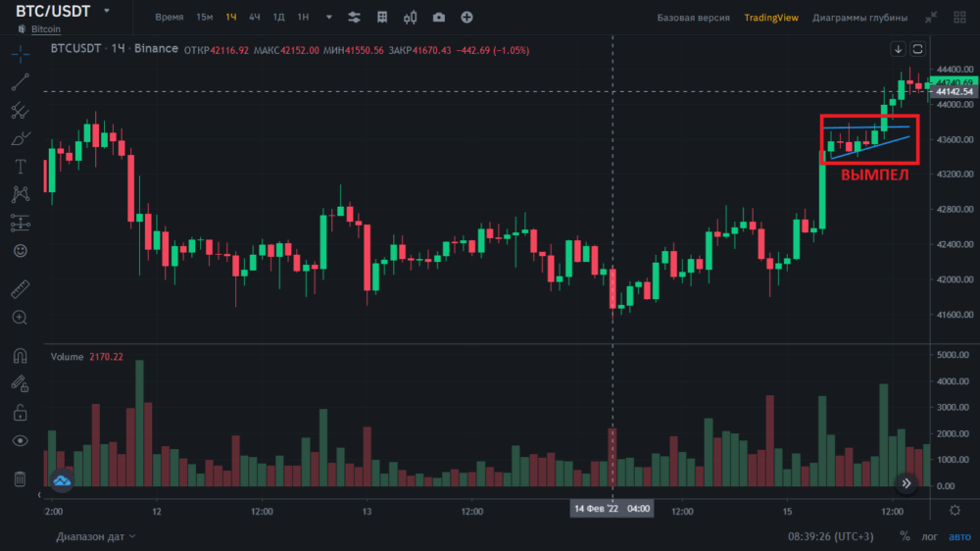
Task: Switch to Диаграммы глубины tab
Action: (859, 18)
